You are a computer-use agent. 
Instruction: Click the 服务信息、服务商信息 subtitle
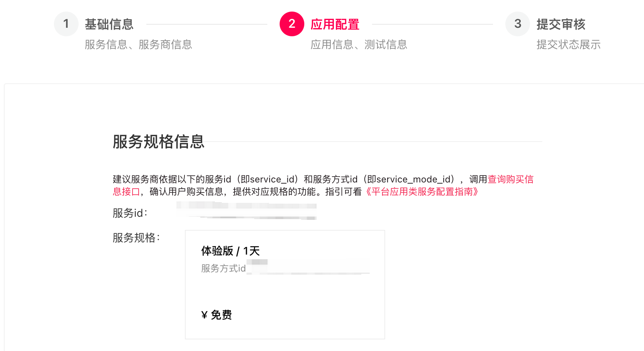(138, 45)
